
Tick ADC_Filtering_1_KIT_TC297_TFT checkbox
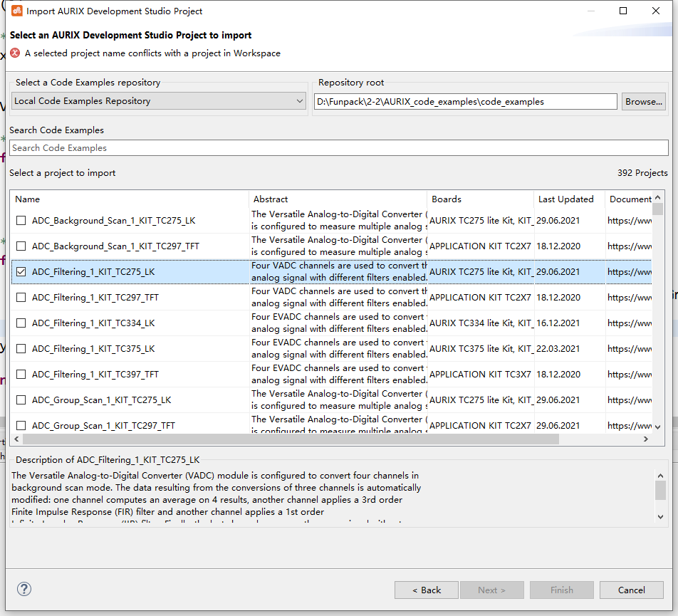click(x=21, y=298)
